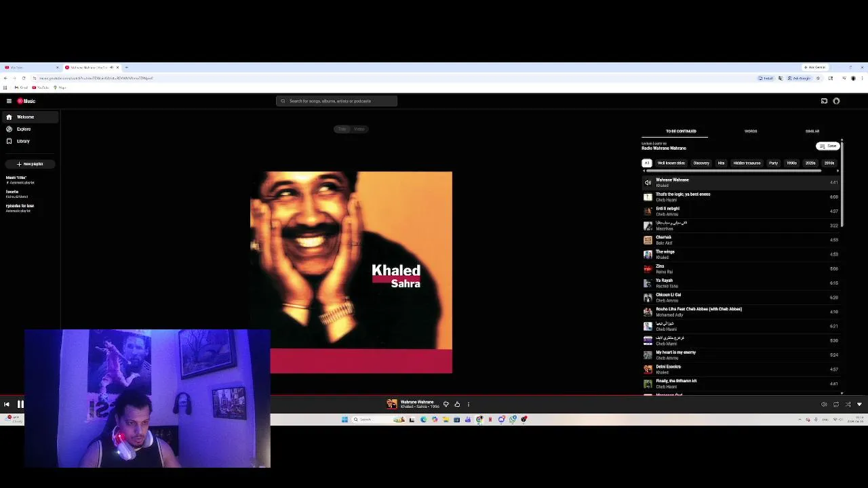Viewport: 868px width, 488px height.
Task: Click the volume icon in player bar
Action: [824, 405]
